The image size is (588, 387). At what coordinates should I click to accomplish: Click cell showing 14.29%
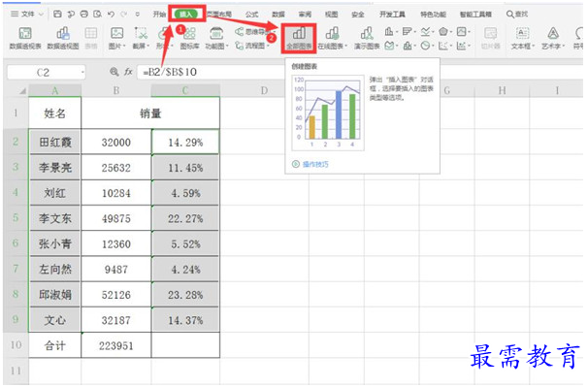pos(185,143)
